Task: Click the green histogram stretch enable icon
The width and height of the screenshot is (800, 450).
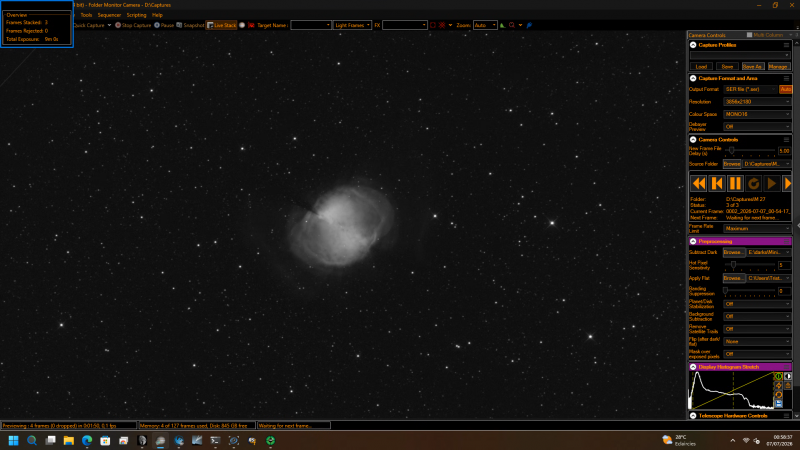Action: [779, 377]
